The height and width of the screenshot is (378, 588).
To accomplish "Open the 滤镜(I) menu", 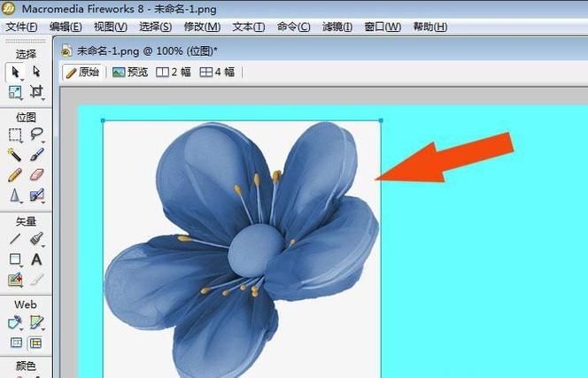I will pyautogui.click(x=337, y=27).
